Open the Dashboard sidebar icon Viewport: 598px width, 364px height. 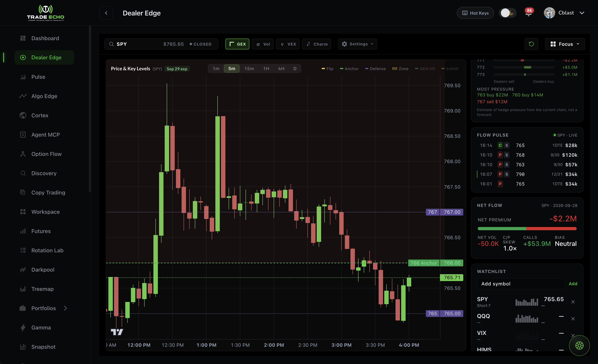(23, 38)
